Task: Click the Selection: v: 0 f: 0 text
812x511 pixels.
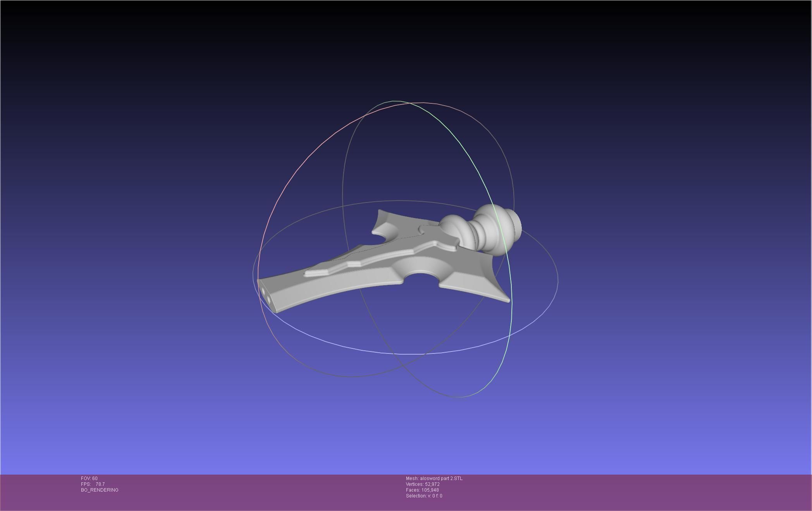Action: tap(424, 496)
